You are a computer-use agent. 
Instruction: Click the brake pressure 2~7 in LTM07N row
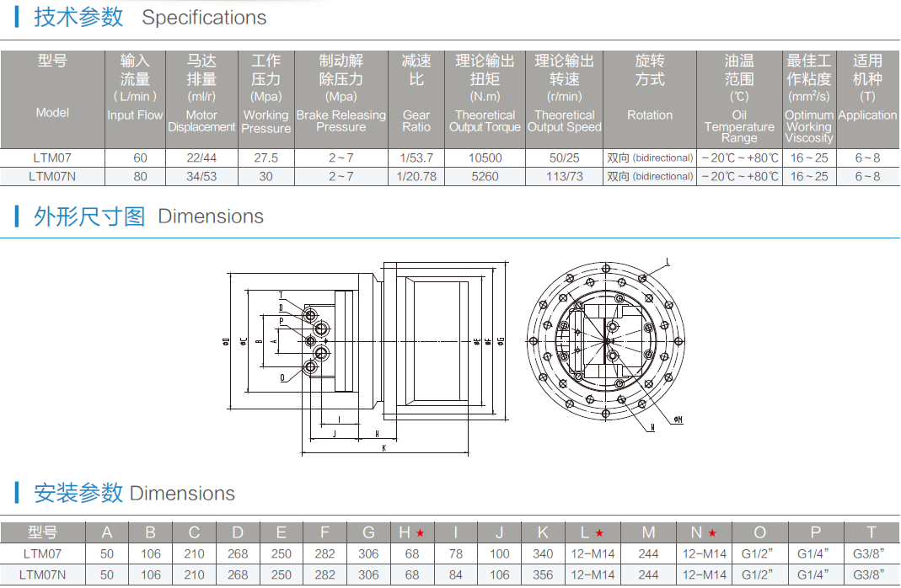(x=341, y=177)
